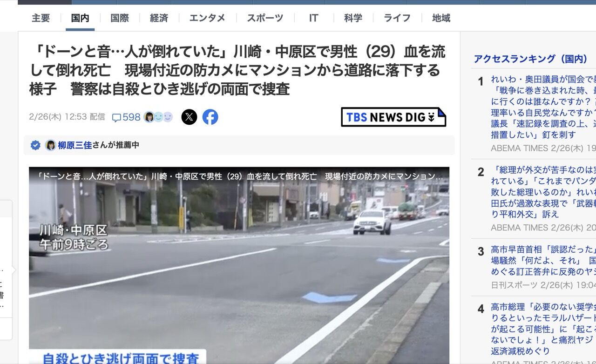
Task: Open the 柳原三佳 recommender link
Action: click(x=75, y=145)
